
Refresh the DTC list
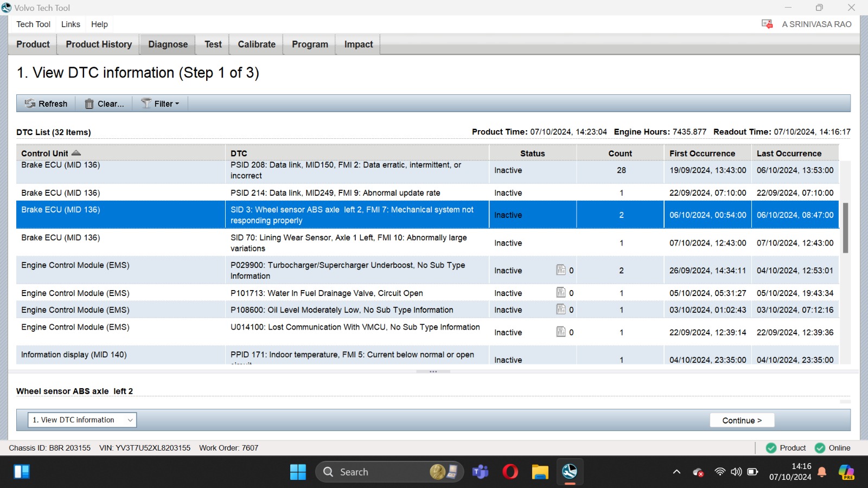[46, 104]
